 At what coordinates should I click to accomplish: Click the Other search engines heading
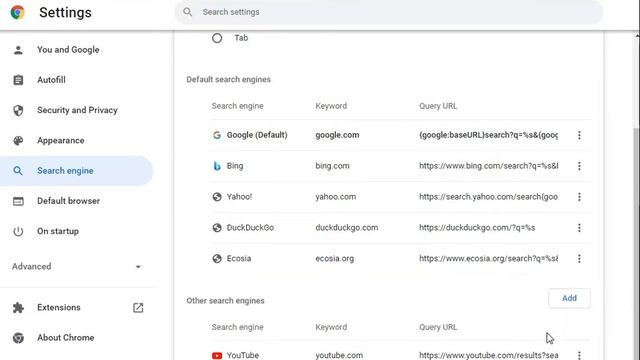tap(225, 301)
